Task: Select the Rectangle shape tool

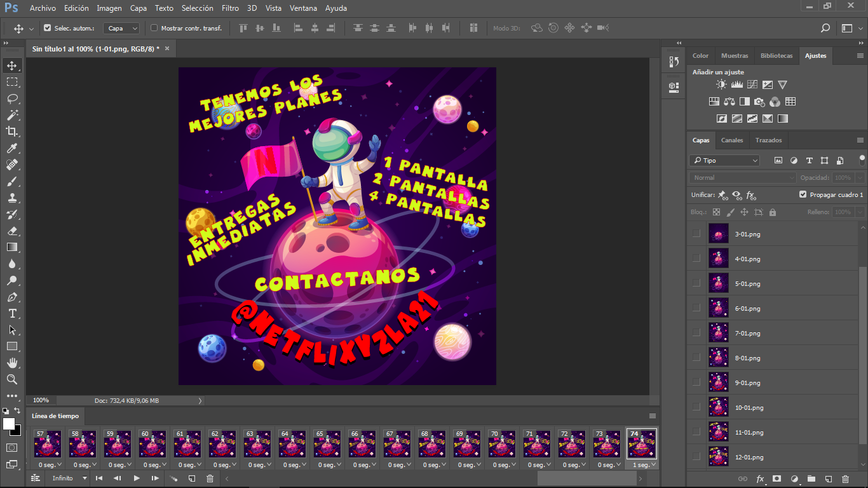Action: [x=12, y=346]
